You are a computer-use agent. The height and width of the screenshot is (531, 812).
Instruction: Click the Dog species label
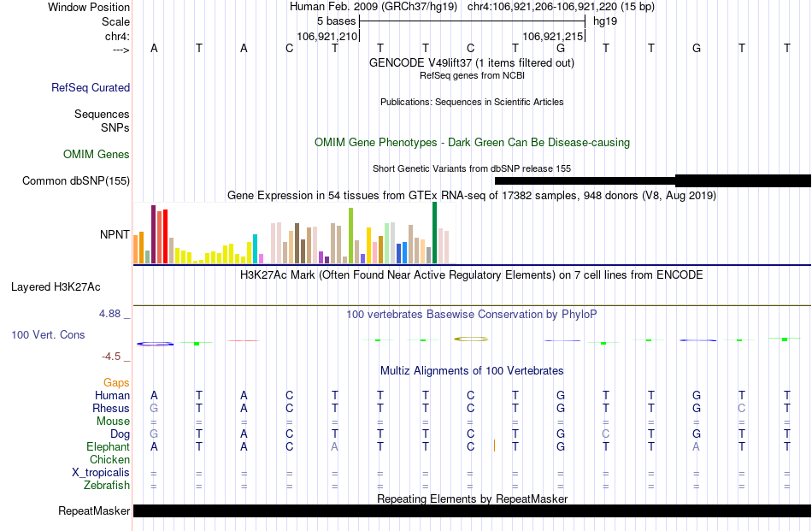point(121,434)
